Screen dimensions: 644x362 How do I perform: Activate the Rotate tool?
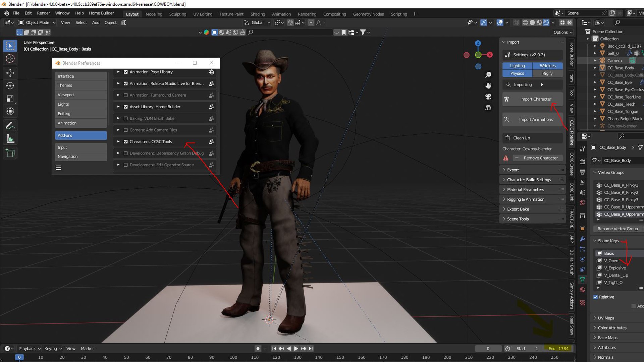10,86
